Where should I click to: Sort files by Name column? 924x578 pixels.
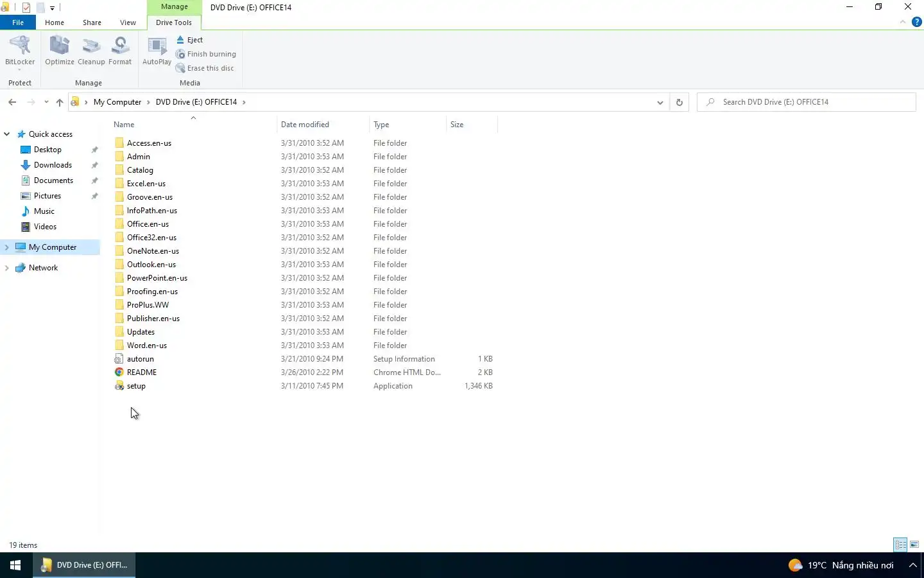pyautogui.click(x=193, y=125)
